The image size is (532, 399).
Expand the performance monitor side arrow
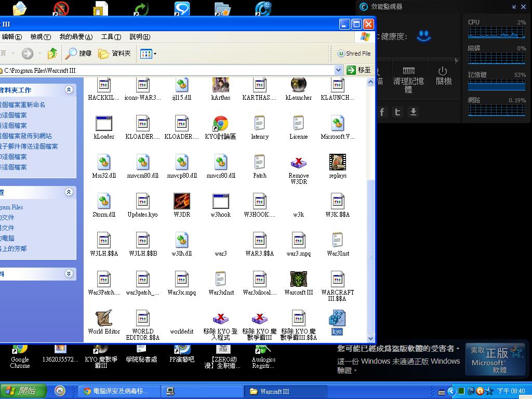pos(456,61)
